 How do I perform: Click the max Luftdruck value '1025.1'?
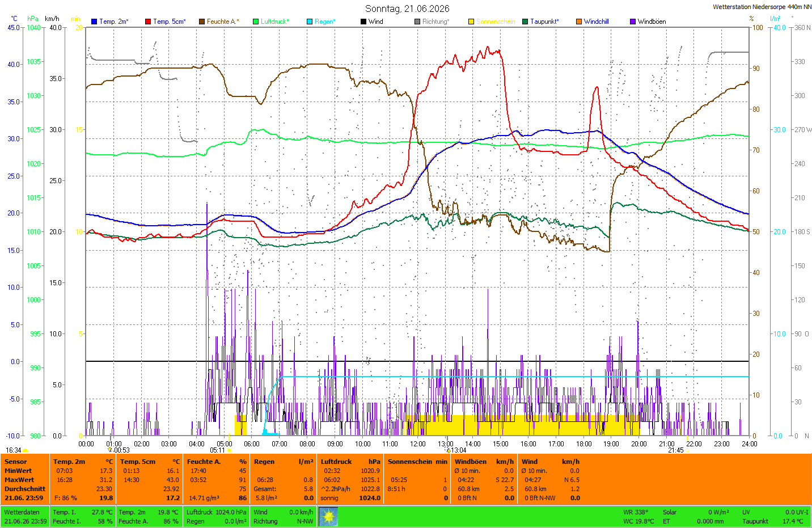pyautogui.click(x=370, y=480)
